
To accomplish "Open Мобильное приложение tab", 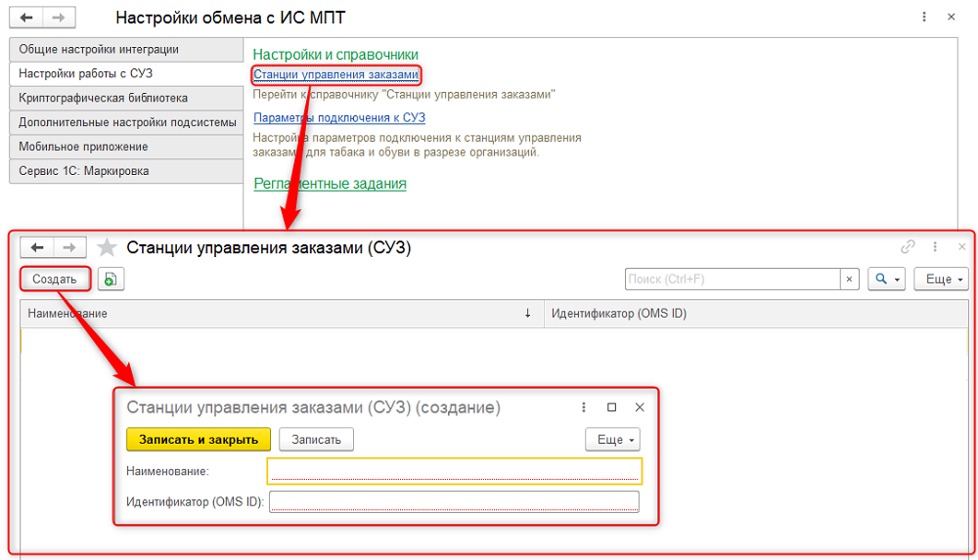I will click(x=126, y=147).
